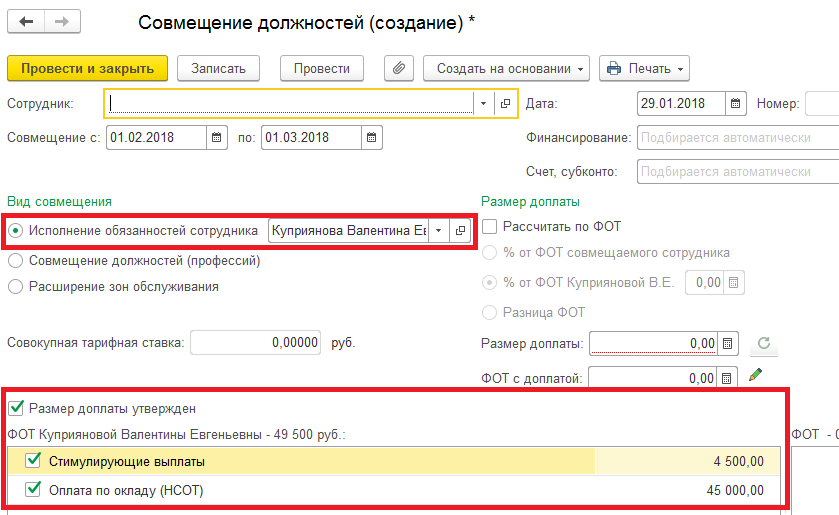Screen dimensions: 839x515
Task: Click the Стимулирующие выплаты row label
Action: pos(127,461)
